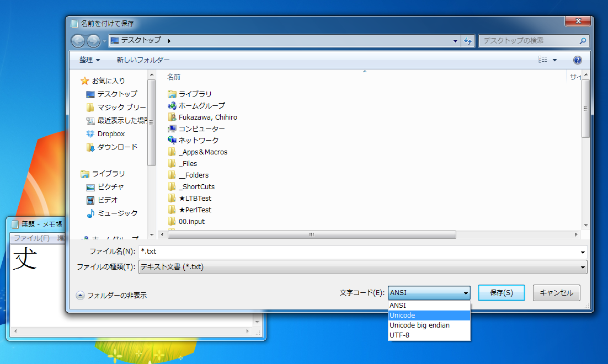Open the view options dropdown arrow

tap(554, 60)
